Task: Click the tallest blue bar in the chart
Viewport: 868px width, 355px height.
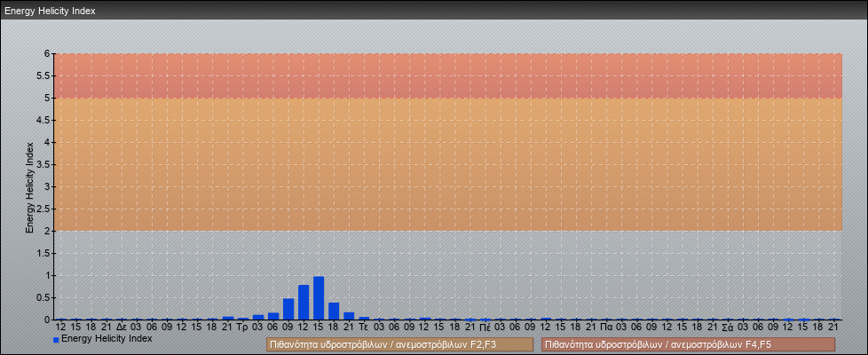Action: pyautogui.click(x=319, y=298)
